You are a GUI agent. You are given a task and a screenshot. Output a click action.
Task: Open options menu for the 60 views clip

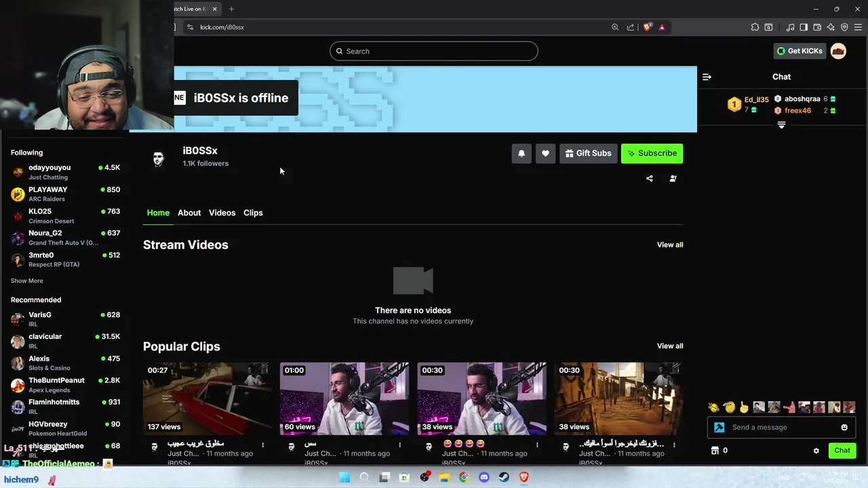(x=399, y=445)
